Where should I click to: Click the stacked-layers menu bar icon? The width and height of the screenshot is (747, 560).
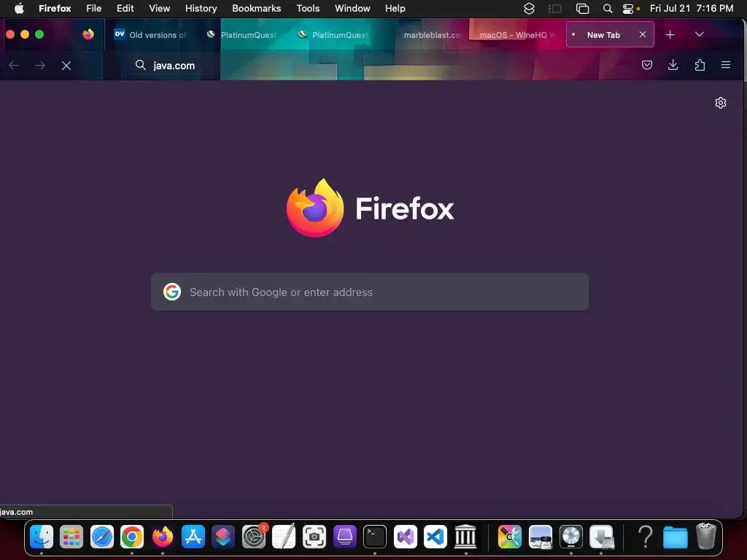pyautogui.click(x=529, y=9)
